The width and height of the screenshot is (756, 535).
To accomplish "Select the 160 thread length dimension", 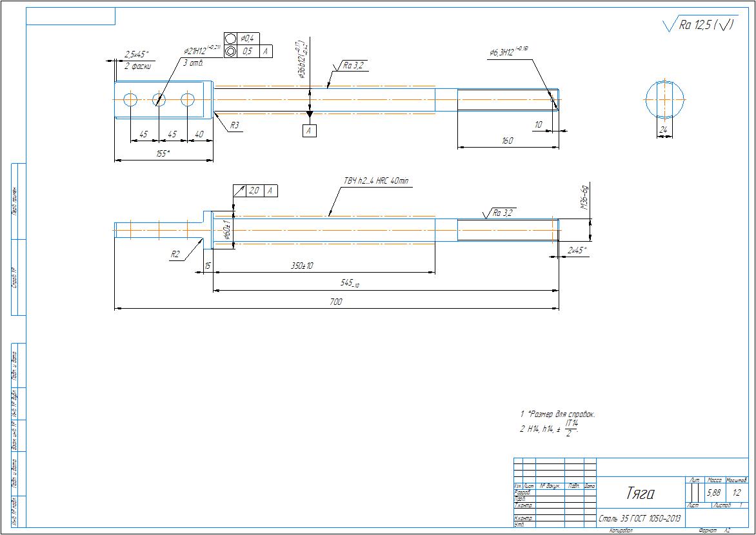I will [x=507, y=140].
